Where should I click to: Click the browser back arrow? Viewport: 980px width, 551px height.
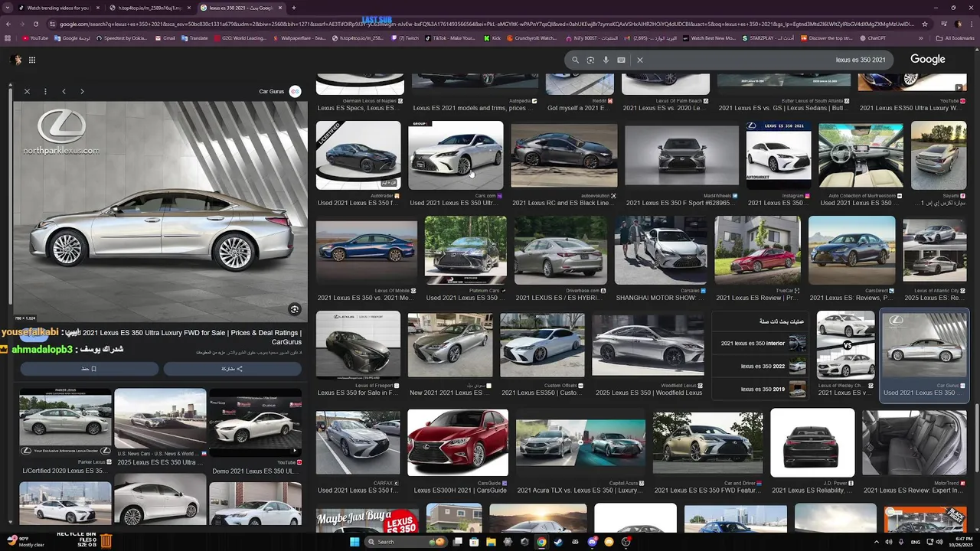[x=8, y=24]
